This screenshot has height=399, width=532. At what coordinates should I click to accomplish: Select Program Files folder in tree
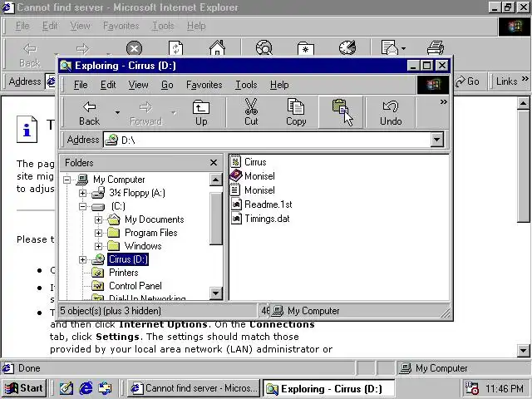[x=151, y=233]
